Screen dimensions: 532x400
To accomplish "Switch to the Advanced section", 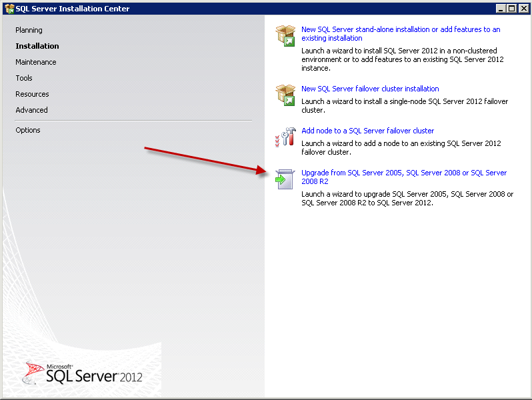I will click(x=31, y=110).
